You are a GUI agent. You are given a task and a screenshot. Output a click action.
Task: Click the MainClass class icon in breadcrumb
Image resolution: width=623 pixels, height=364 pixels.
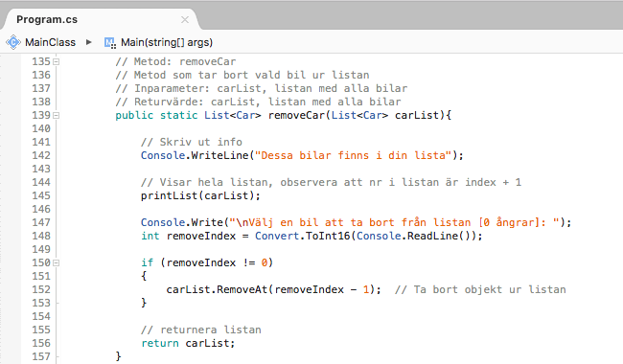(13, 42)
